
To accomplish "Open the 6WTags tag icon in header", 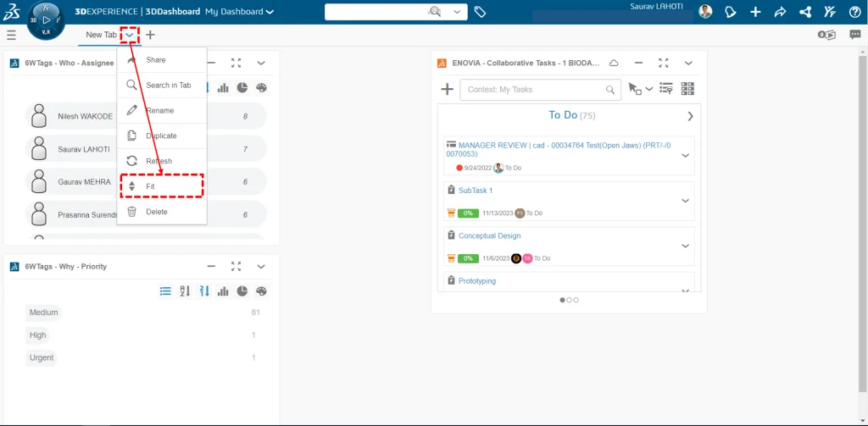I will pyautogui.click(x=480, y=12).
